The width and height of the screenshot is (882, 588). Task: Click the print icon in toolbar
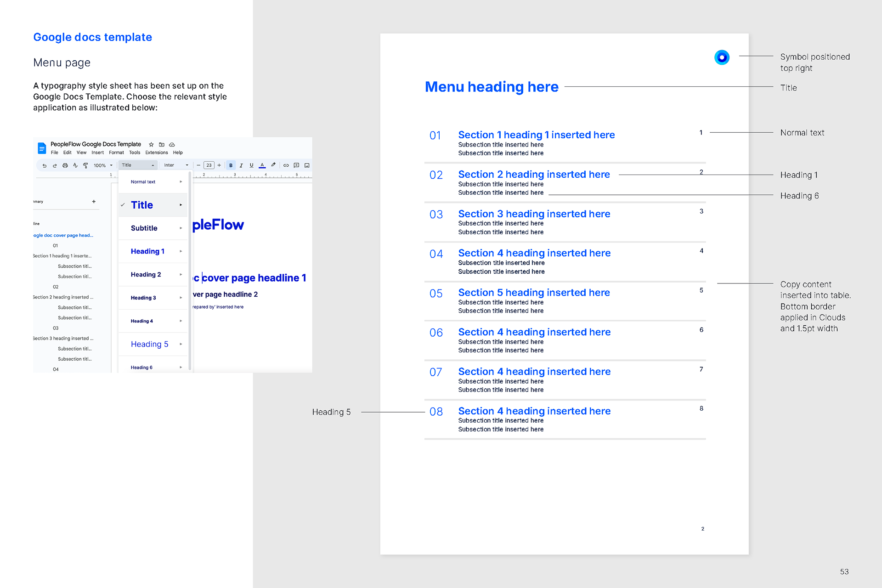[x=65, y=165]
